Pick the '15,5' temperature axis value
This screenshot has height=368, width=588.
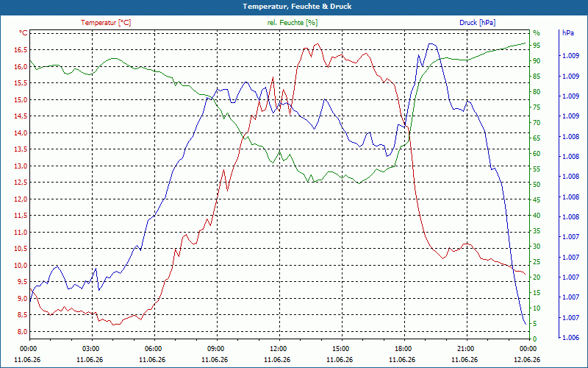[x=21, y=83]
